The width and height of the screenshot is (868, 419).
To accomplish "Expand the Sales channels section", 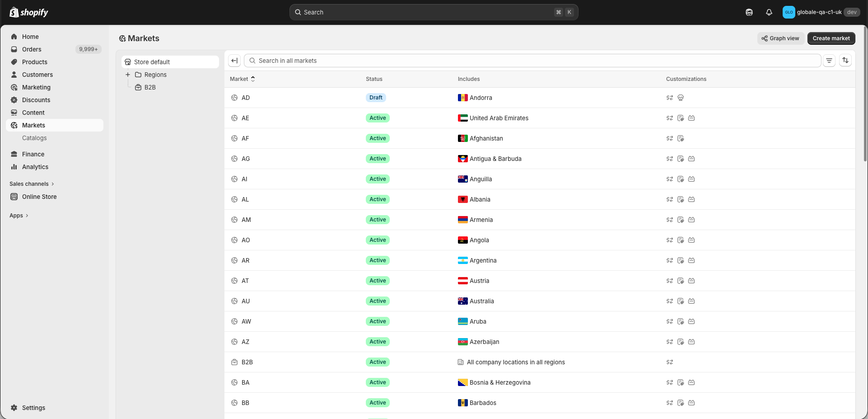I will 32,184.
